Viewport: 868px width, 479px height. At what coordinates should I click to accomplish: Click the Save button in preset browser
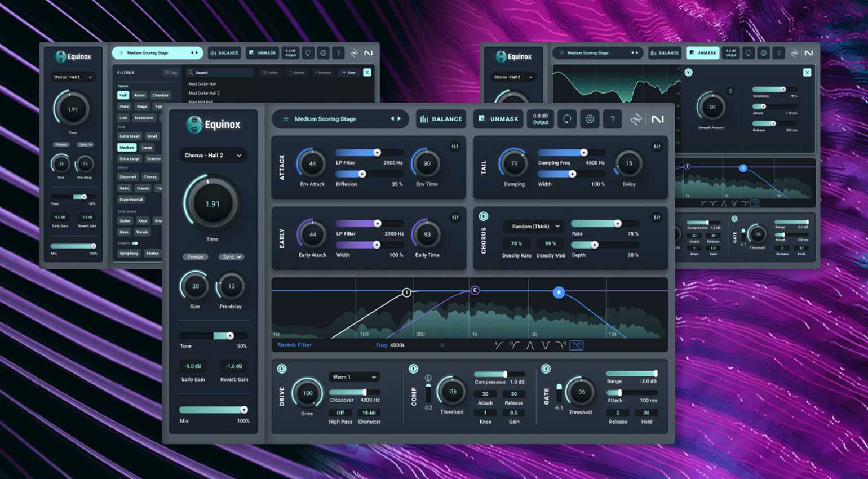click(x=349, y=73)
